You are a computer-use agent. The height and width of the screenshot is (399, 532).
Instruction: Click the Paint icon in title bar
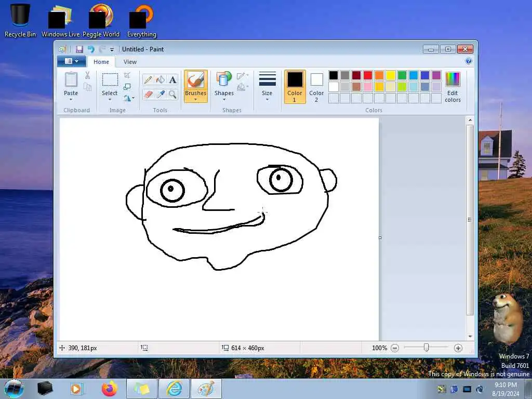62,49
